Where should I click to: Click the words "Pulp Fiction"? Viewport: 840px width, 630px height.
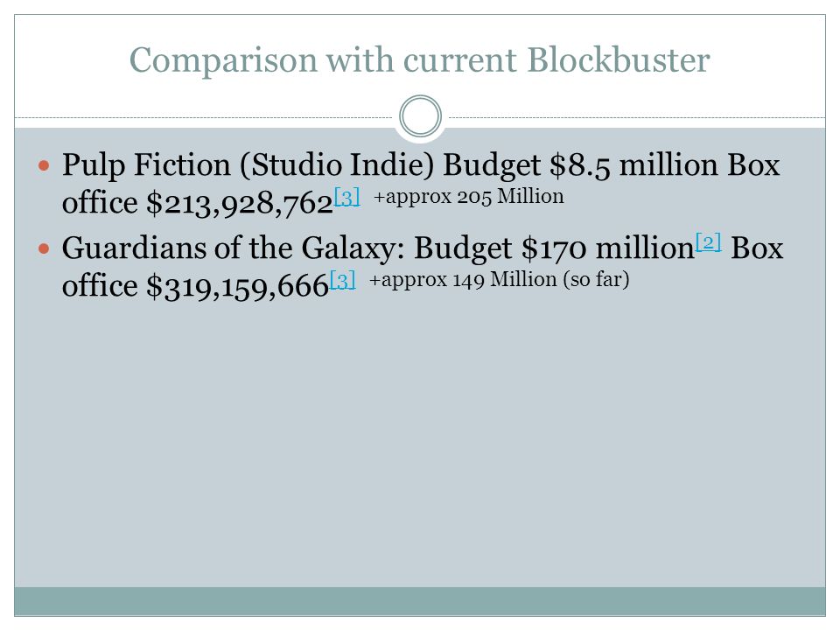pos(146,164)
